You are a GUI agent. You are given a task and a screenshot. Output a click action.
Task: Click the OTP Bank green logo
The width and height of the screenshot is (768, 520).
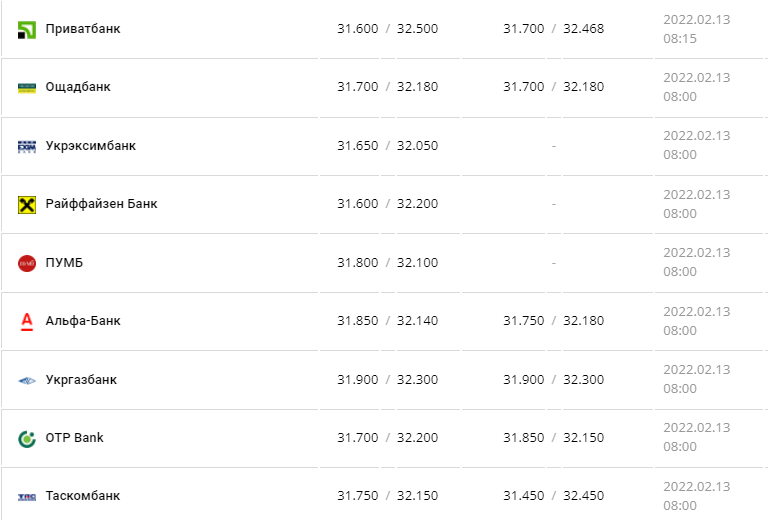27,439
